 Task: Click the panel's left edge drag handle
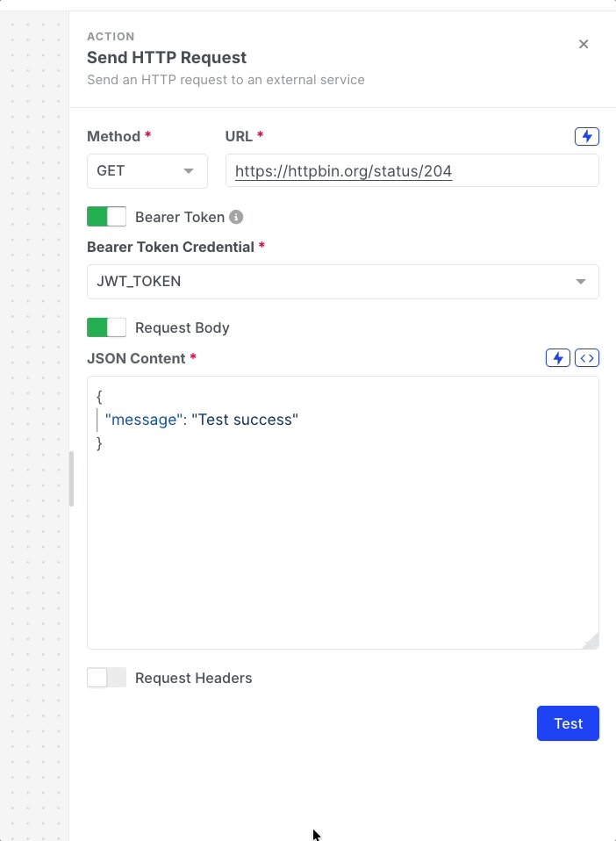pyautogui.click(x=71, y=479)
